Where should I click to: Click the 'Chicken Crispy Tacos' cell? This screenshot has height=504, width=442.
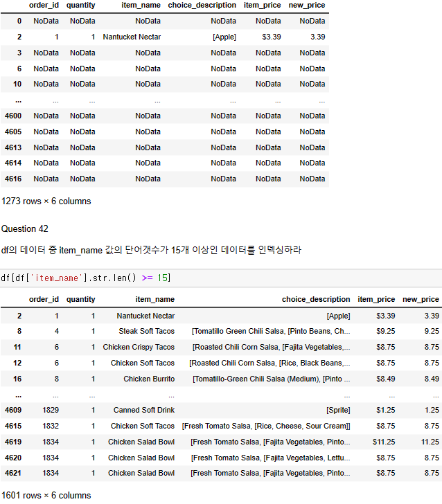coord(139,347)
